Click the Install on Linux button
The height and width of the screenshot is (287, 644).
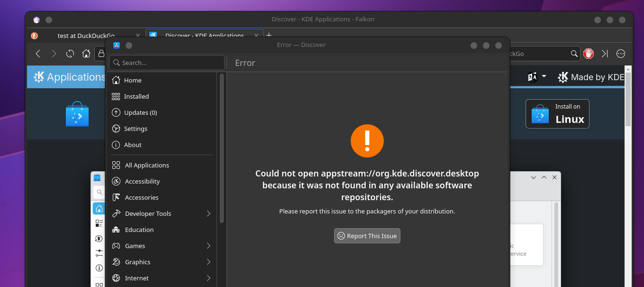(557, 114)
